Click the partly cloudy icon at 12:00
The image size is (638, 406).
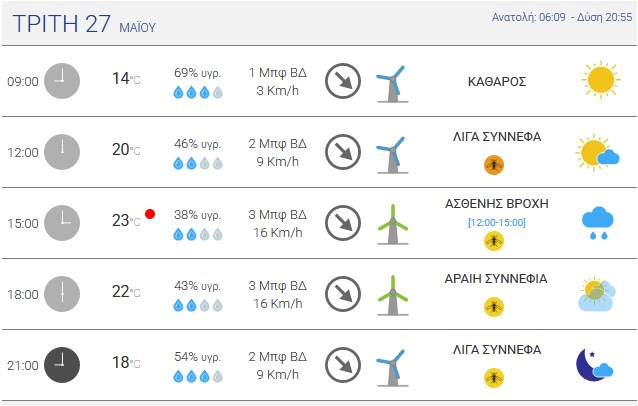[x=597, y=152]
